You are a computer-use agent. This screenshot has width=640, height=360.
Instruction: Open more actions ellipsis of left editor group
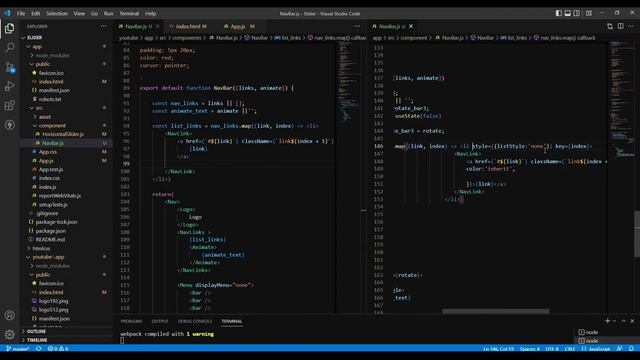[x=357, y=26]
